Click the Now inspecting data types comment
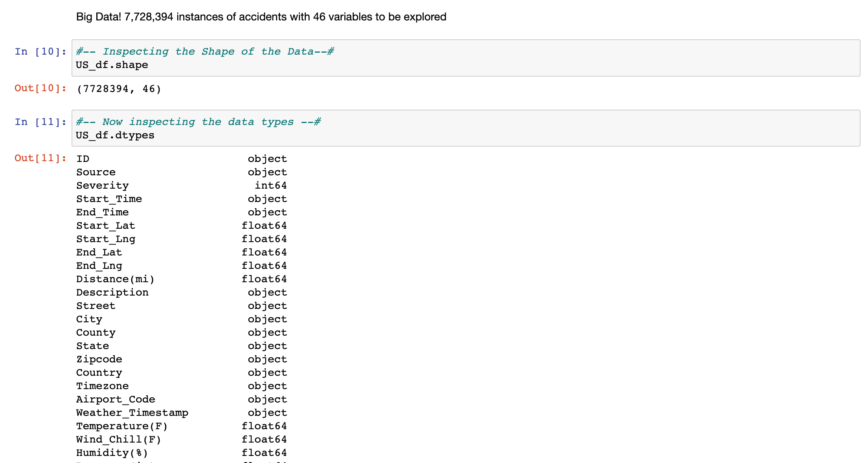This screenshot has width=868, height=463. (x=198, y=122)
